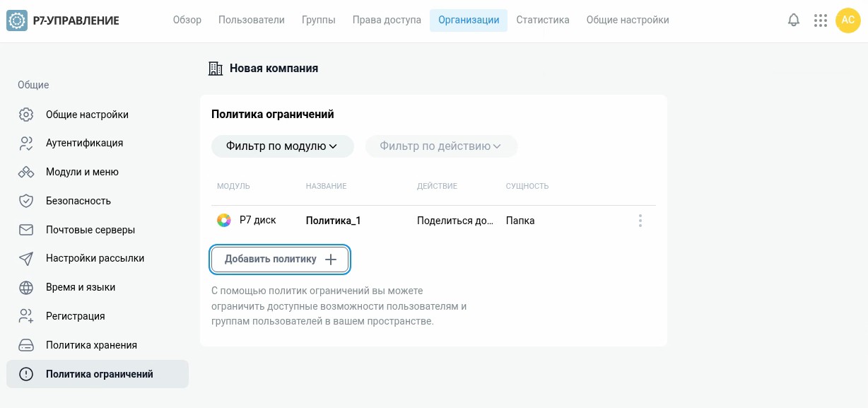Open the Группы tab
868x408 pixels.
click(319, 20)
